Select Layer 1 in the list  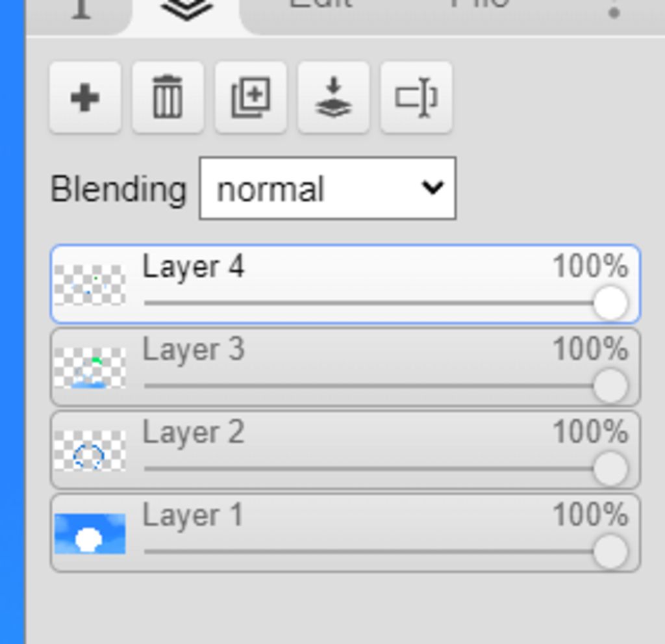(x=345, y=533)
